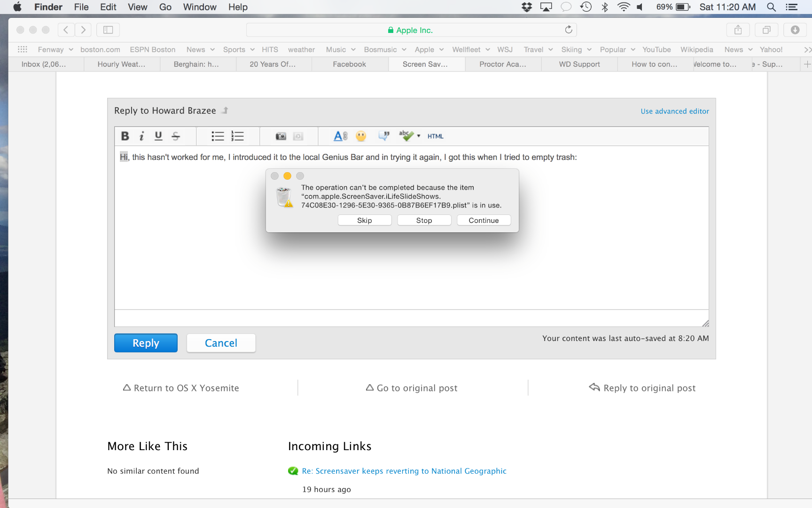Open the Wikipedia bookmark
The height and width of the screenshot is (508, 812).
click(x=696, y=49)
